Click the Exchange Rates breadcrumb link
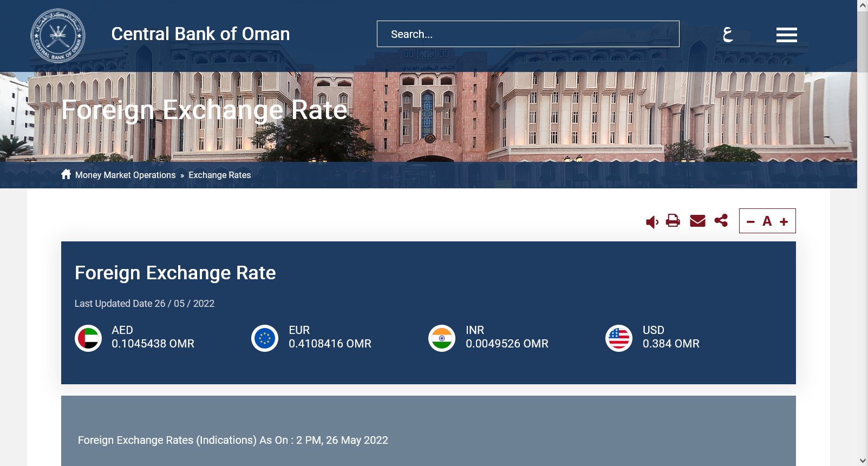This screenshot has width=868, height=466. (x=219, y=175)
